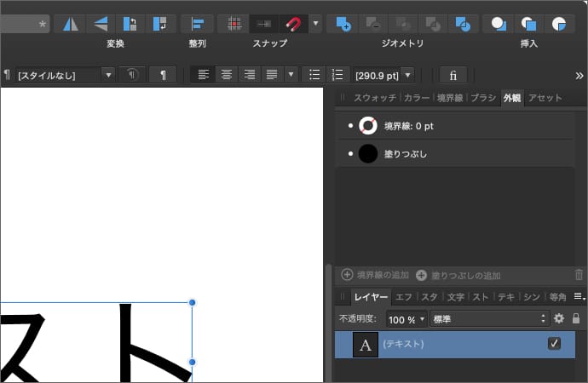Viewport: 588px width, 383px height.
Task: Switch to the スウォッチ tab
Action: 376,98
